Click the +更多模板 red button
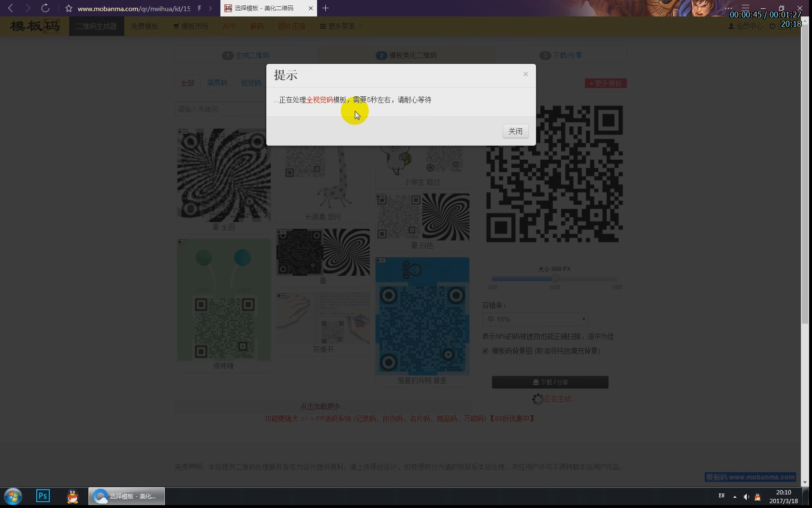This screenshot has width=812, height=508. click(606, 83)
